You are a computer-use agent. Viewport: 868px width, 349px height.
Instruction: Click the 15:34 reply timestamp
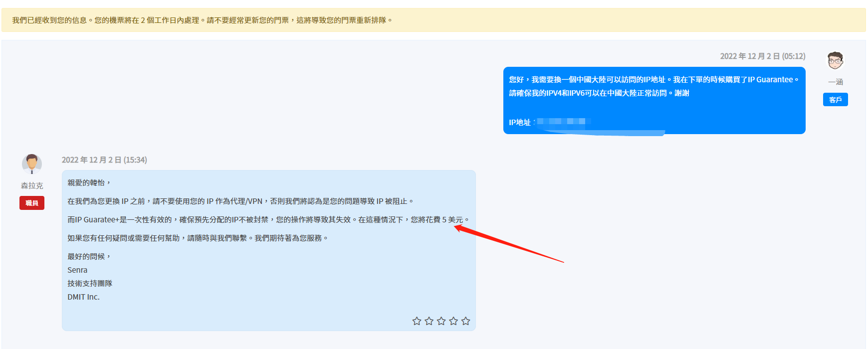(104, 160)
